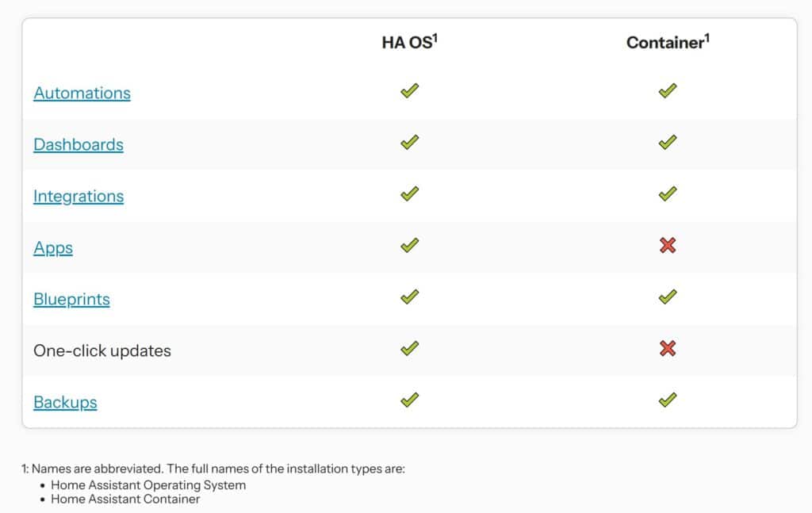Image resolution: width=812 pixels, height=513 pixels.
Task: Open the Dashboards link
Action: coord(79,144)
